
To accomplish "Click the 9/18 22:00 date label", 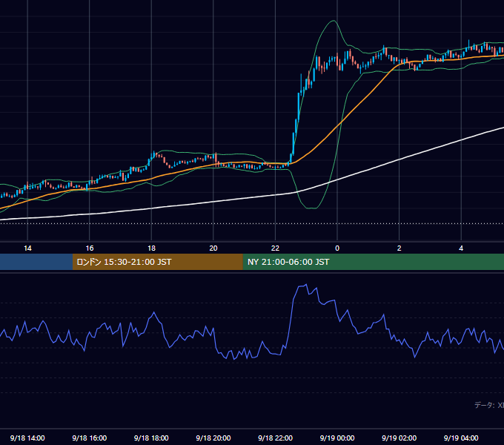I will (x=275, y=438).
